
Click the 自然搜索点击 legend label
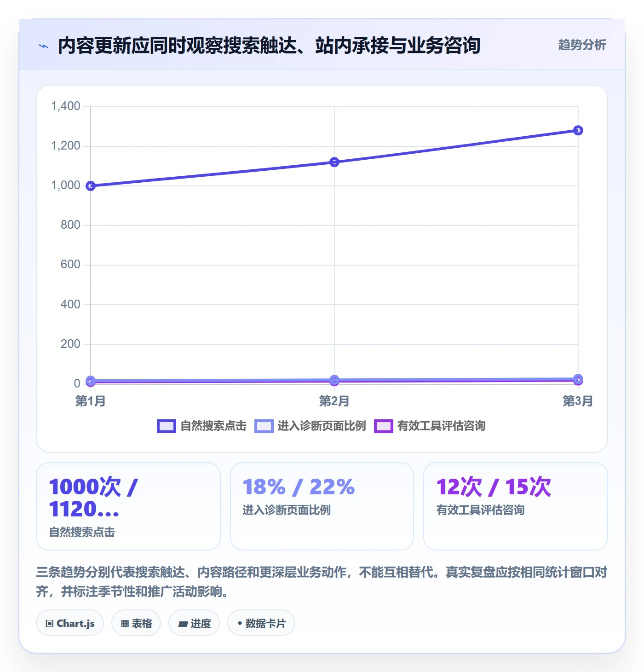click(x=213, y=426)
